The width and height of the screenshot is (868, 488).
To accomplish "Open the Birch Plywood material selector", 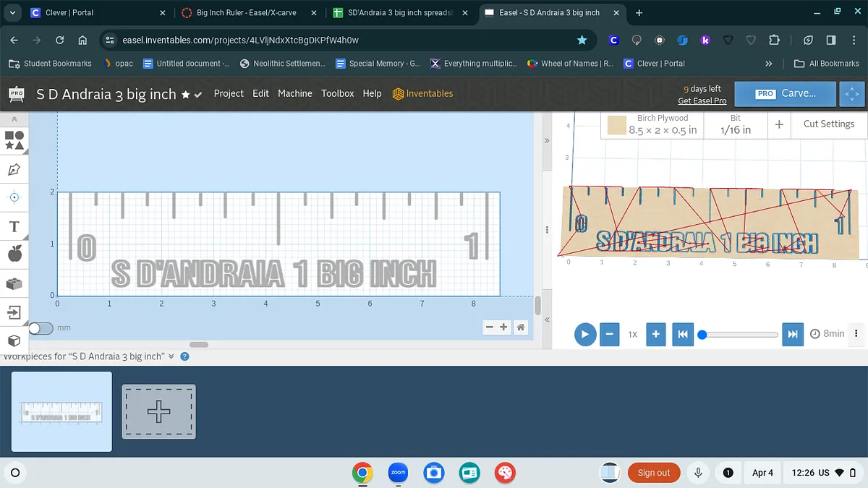I will tap(653, 124).
